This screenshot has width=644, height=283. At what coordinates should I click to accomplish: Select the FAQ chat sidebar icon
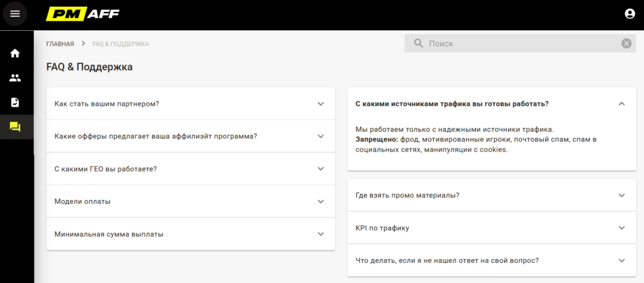click(x=15, y=127)
